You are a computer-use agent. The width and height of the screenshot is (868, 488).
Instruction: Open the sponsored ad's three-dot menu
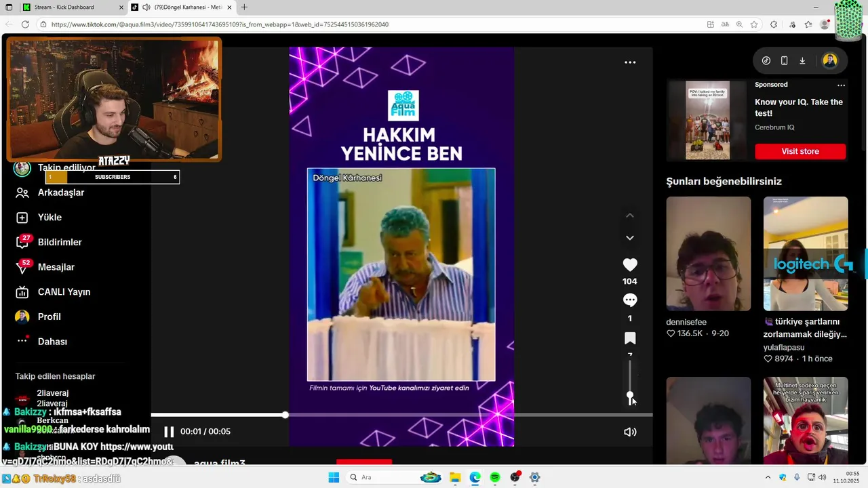coord(841,85)
